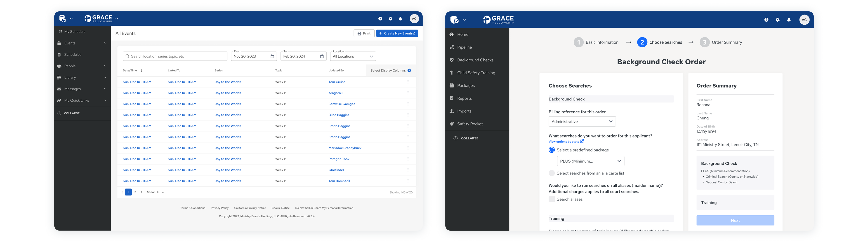
Task: Click the help icon in the All Events window
Action: click(x=380, y=19)
